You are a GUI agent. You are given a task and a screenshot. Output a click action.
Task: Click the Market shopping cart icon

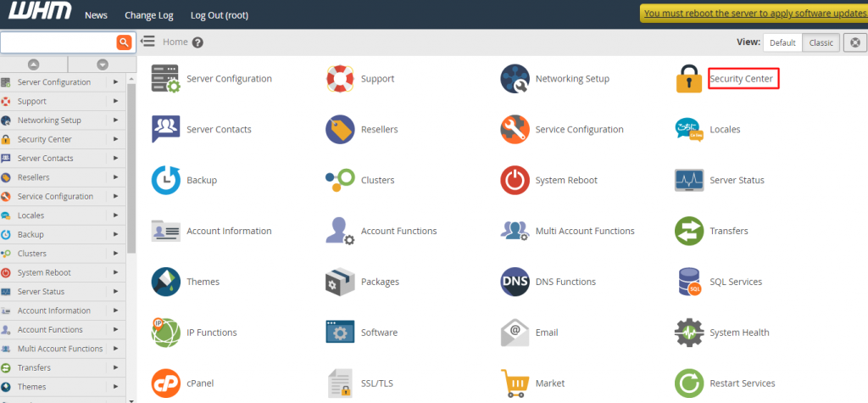pyautogui.click(x=515, y=383)
